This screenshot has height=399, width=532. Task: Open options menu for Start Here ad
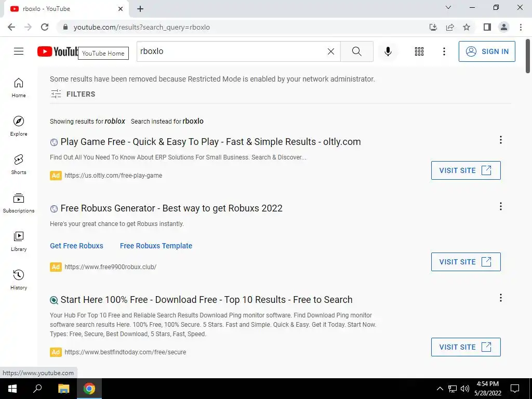pyautogui.click(x=500, y=298)
